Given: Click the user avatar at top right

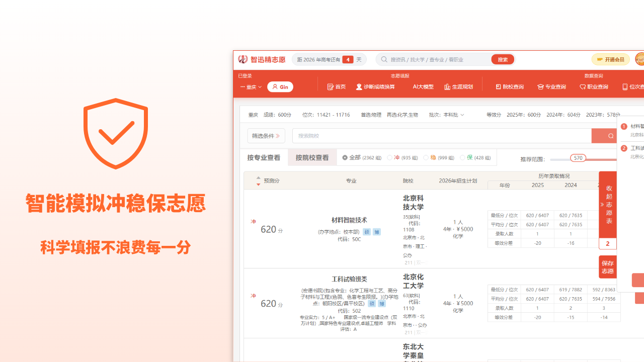Looking at the screenshot, I should pyautogui.click(x=639, y=59).
